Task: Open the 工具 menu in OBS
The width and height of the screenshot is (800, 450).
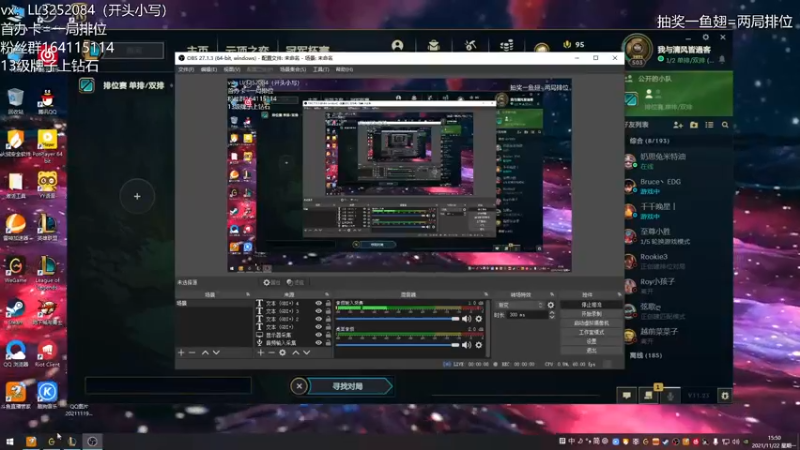Action: 320,69
